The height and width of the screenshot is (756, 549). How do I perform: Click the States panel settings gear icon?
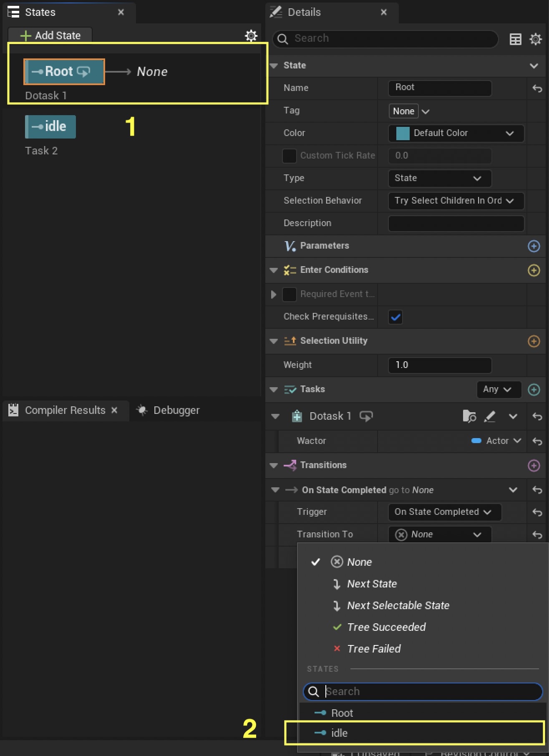251,36
